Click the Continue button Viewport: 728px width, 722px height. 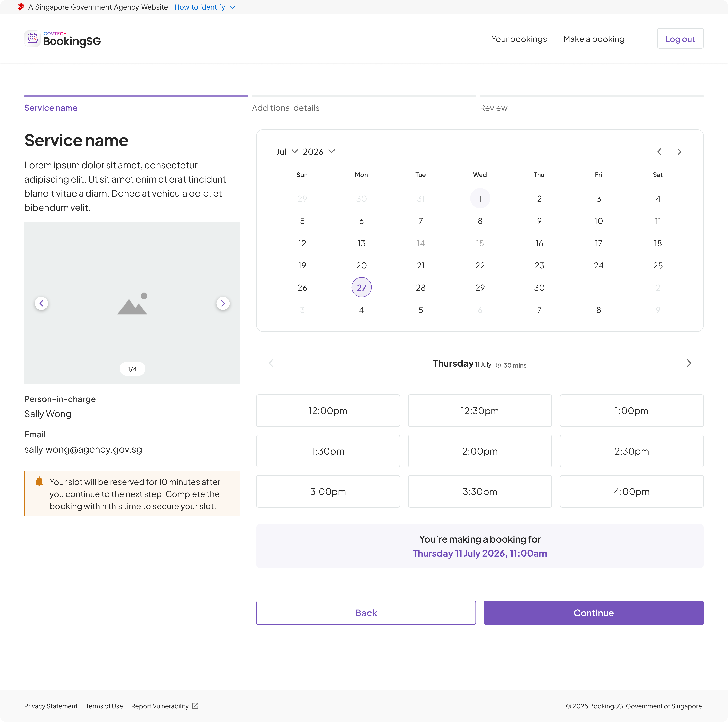click(594, 613)
